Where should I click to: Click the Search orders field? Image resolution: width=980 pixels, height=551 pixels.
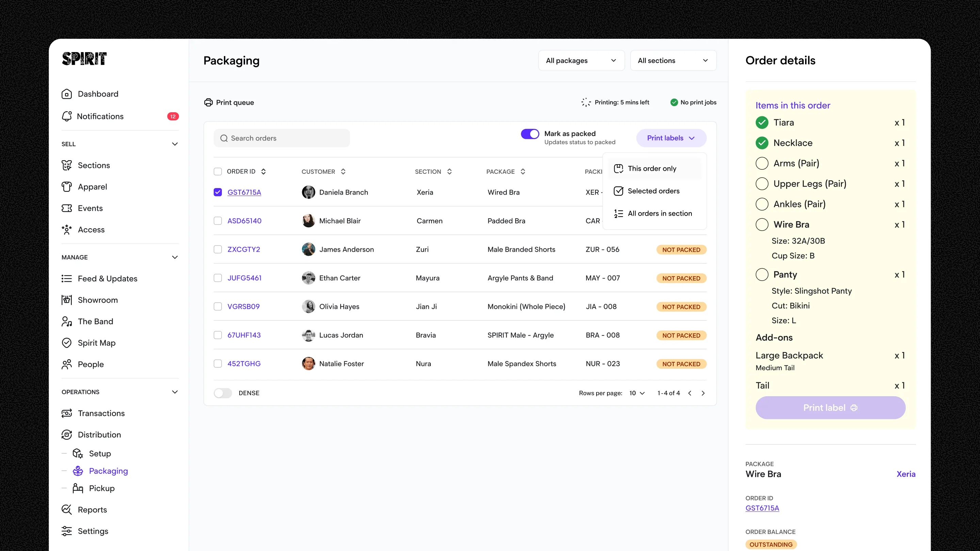pos(281,138)
